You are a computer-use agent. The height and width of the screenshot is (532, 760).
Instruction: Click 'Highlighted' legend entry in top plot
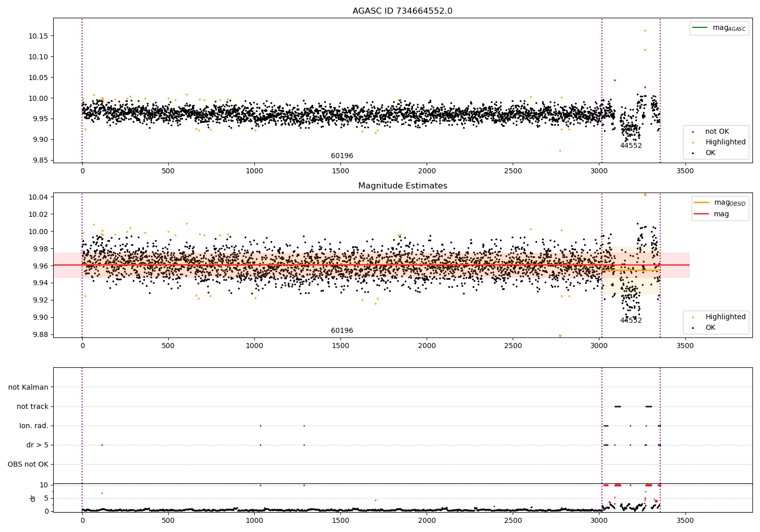[725, 142]
